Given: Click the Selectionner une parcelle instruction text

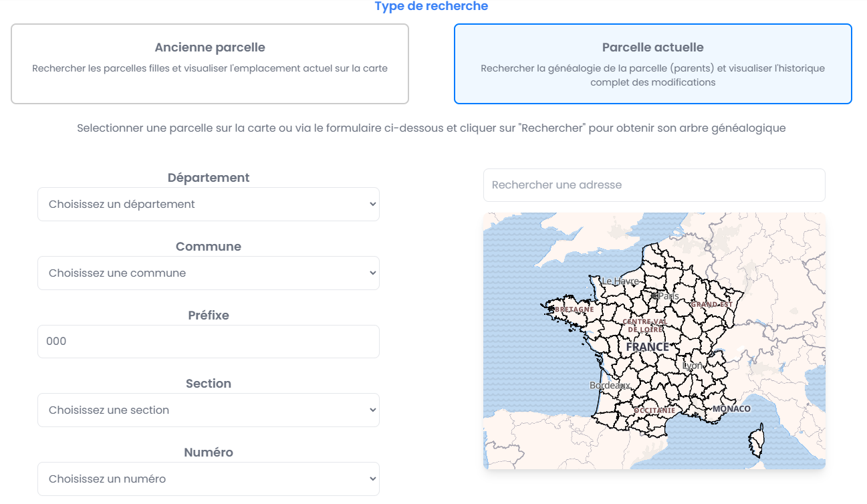Looking at the screenshot, I should [x=431, y=128].
